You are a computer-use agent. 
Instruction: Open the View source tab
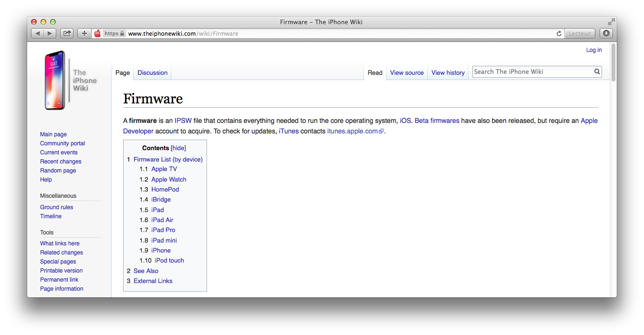407,72
